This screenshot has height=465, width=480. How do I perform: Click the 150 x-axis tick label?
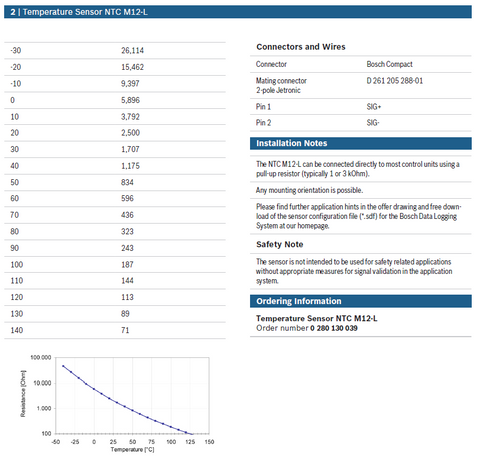tap(209, 442)
